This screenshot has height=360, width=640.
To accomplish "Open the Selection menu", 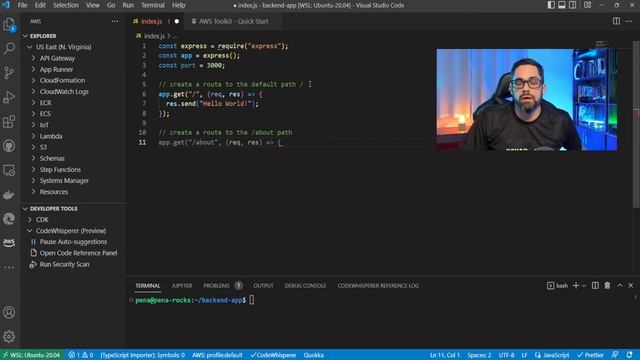I will click(66, 5).
